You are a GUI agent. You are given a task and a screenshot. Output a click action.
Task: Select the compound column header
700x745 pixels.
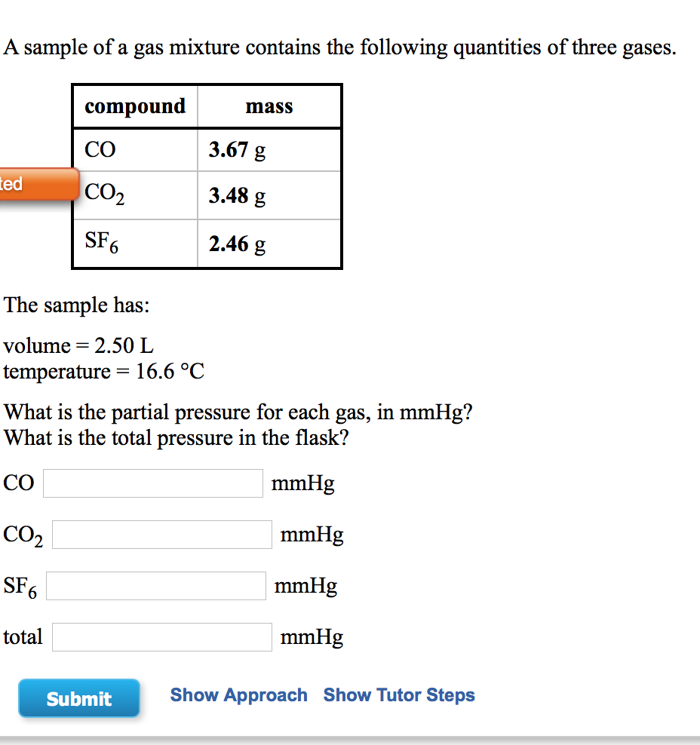pos(134,106)
